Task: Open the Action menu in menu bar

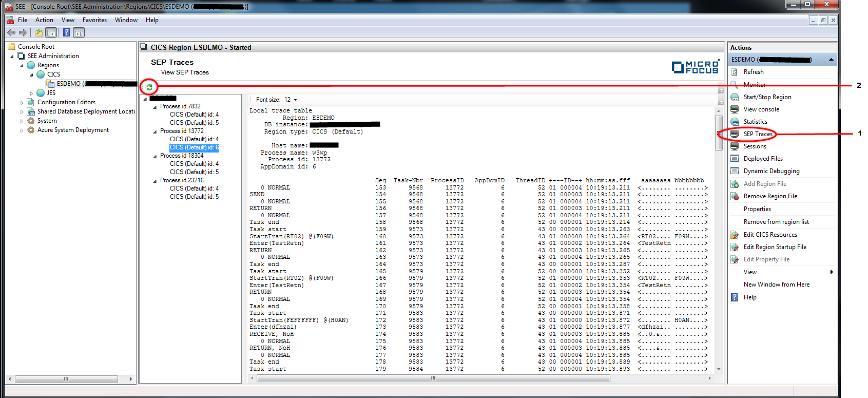Action: point(44,20)
